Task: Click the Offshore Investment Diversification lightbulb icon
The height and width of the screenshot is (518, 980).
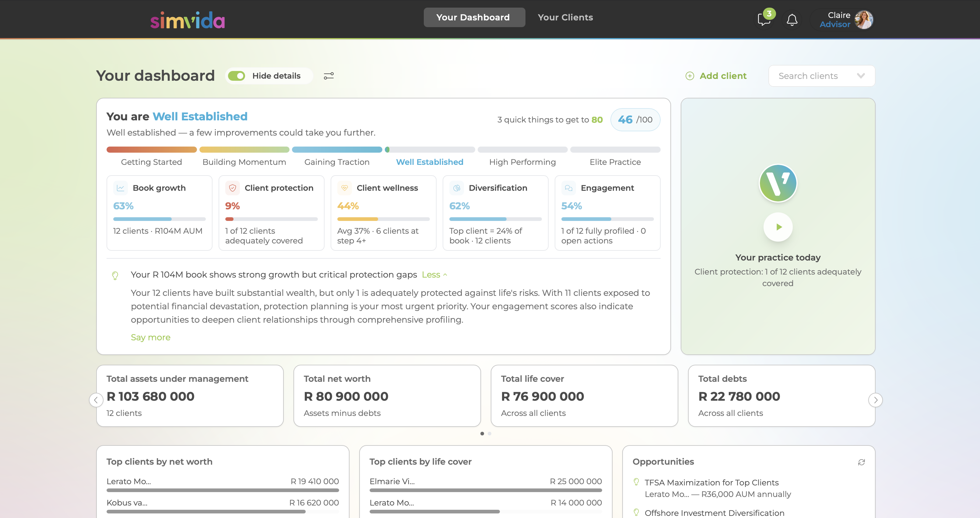Action: point(637,512)
